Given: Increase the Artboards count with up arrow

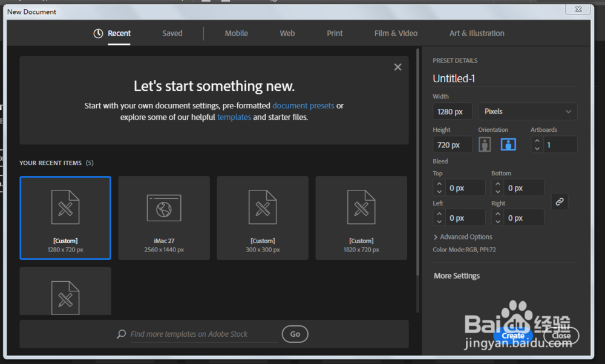Looking at the screenshot, I should pos(537,141).
